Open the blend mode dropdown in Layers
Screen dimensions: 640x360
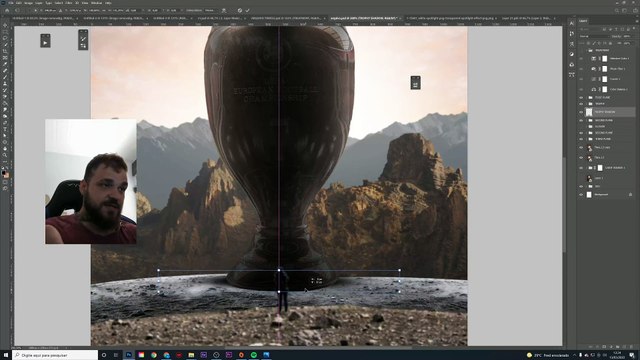[594, 36]
